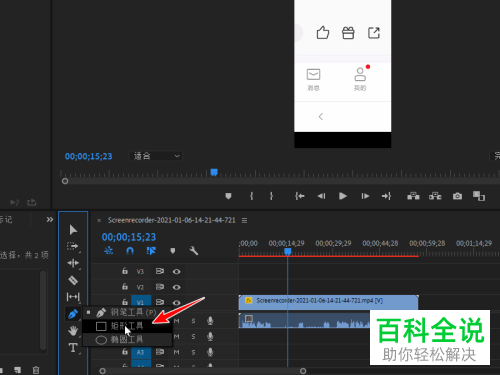Choose 椭圆工具 from the flyout

tap(127, 340)
